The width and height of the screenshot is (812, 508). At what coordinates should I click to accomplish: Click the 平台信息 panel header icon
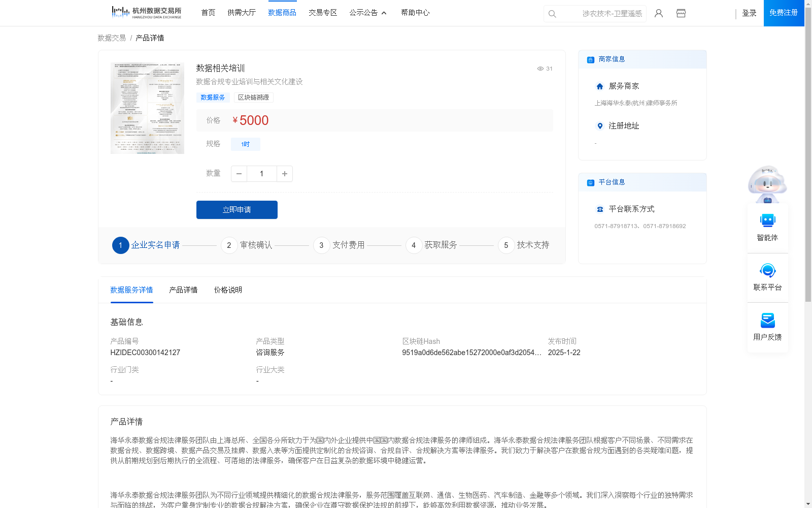(x=591, y=182)
